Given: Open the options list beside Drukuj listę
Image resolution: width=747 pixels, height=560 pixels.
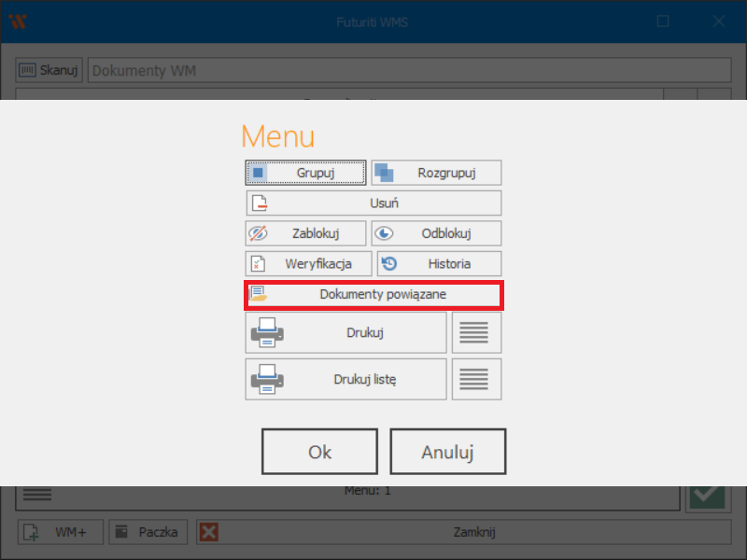Looking at the screenshot, I should [476, 379].
